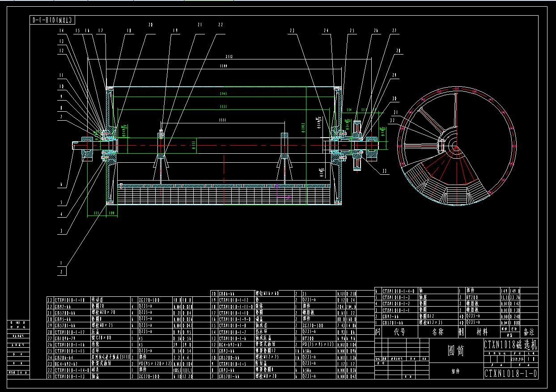Click the CTXN1018磁选机 title text
The height and width of the screenshot is (392, 556).
click(x=511, y=345)
